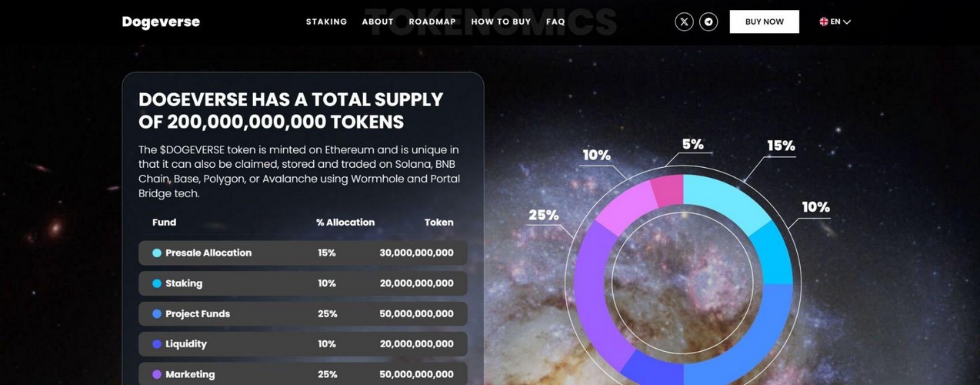Click the Project Funds color dot
Image resolution: width=980 pixels, height=385 pixels.
pos(157,314)
